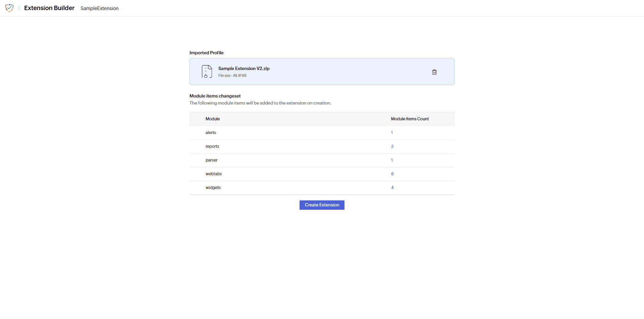
Task: Open the webtabs count showing 6
Action: pyautogui.click(x=392, y=174)
